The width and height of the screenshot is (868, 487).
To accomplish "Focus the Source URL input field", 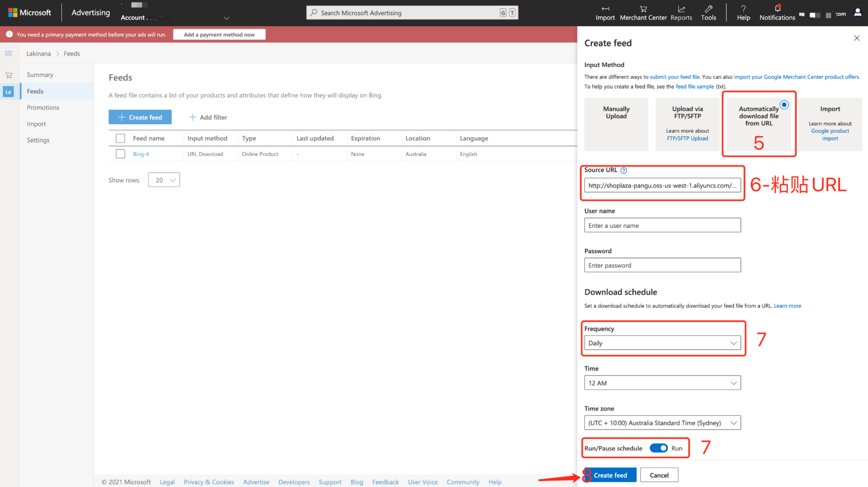I will click(662, 186).
